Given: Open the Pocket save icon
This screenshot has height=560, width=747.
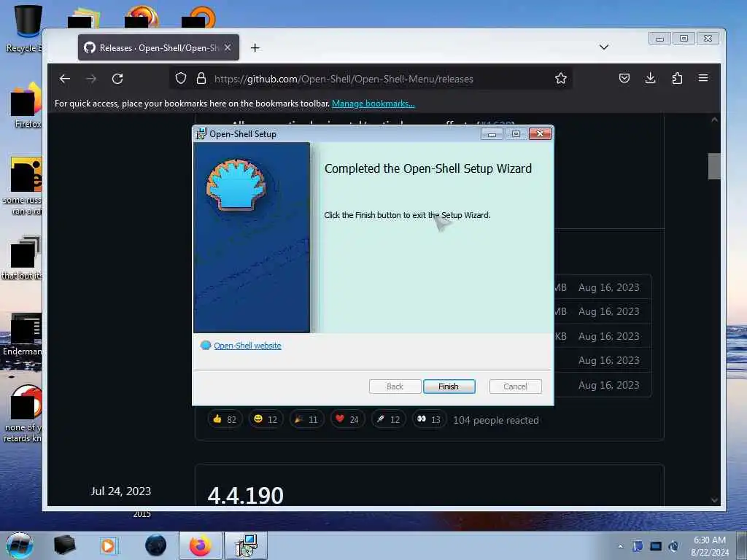Looking at the screenshot, I should pos(624,78).
